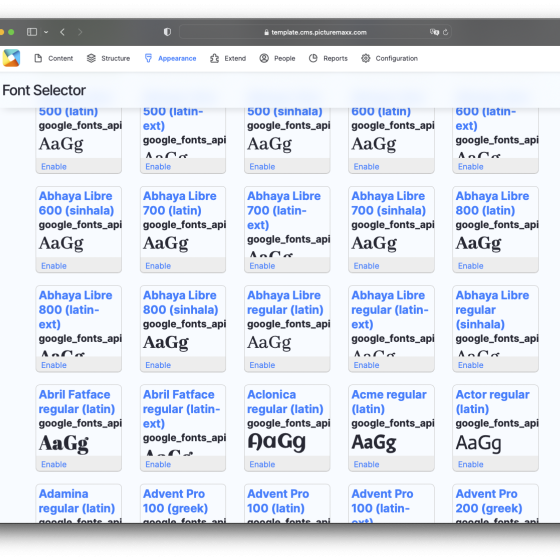Enable Abril Fatface regular (latin-ext) font
The height and width of the screenshot is (560, 560).
pos(158,464)
